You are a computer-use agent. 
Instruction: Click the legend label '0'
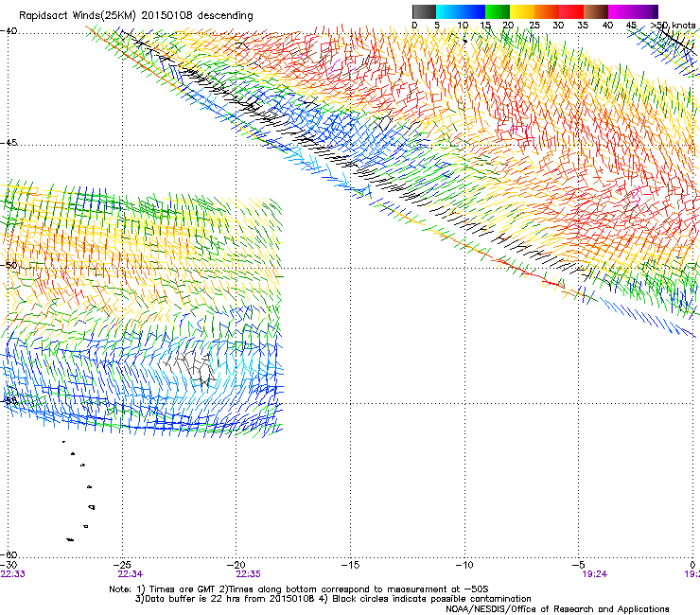tap(414, 25)
